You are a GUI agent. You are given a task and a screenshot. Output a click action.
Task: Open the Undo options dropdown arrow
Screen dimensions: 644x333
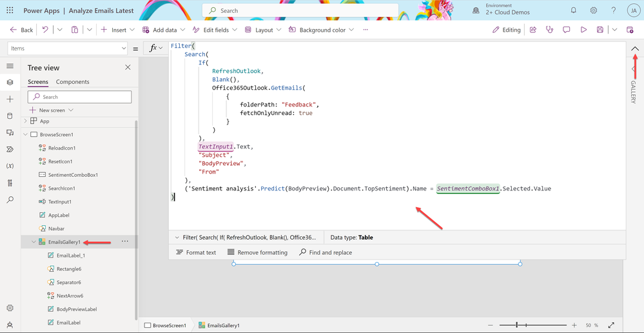(x=59, y=30)
